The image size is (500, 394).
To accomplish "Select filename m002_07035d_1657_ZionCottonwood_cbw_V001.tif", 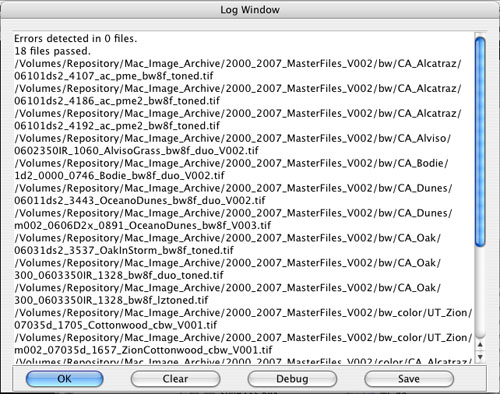I will coord(143,350).
